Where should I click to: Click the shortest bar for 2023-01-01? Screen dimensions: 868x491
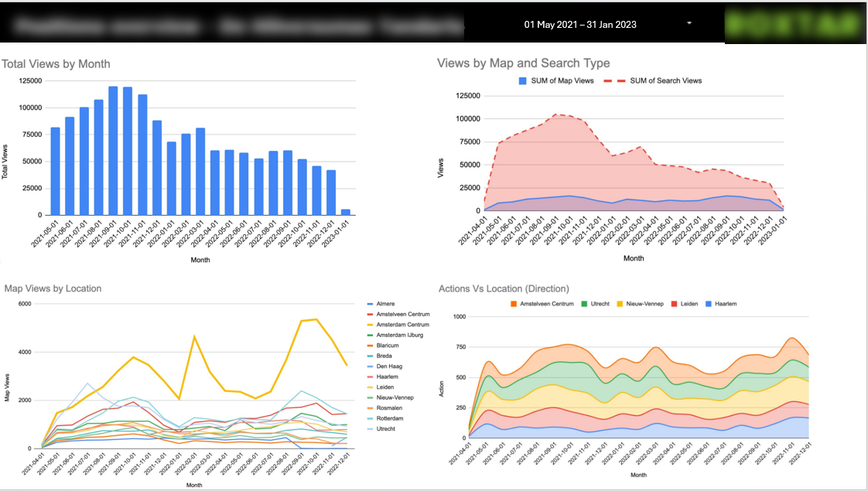(345, 212)
